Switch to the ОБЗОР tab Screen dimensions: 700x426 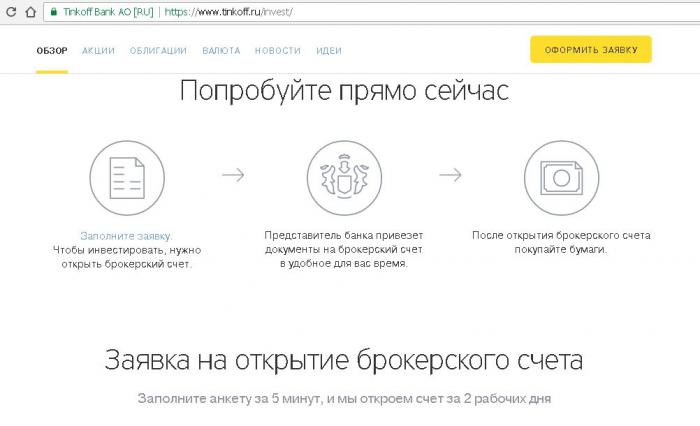tap(52, 50)
